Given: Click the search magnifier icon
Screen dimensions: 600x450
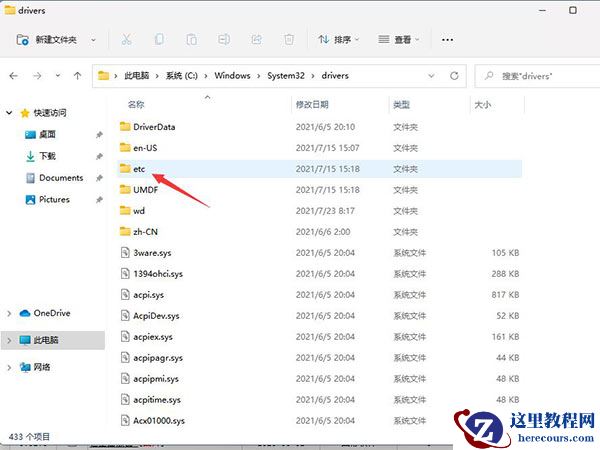Looking at the screenshot, I should pyautogui.click(x=489, y=76).
